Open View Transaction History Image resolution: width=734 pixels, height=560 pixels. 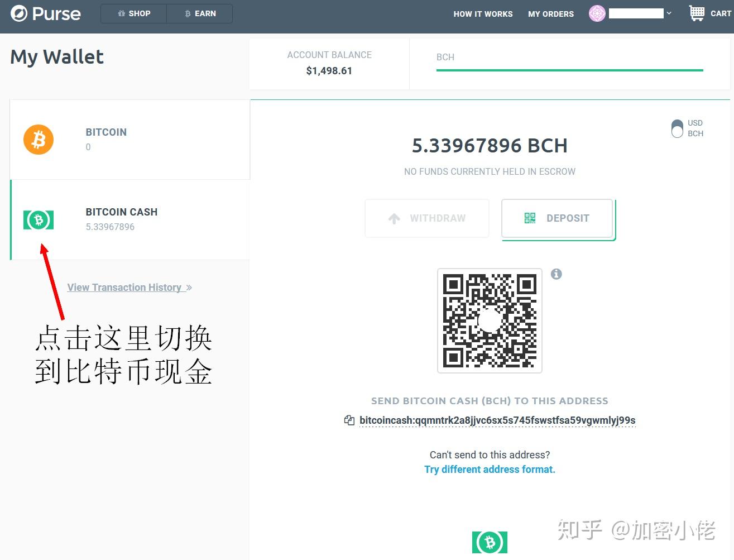tap(125, 287)
